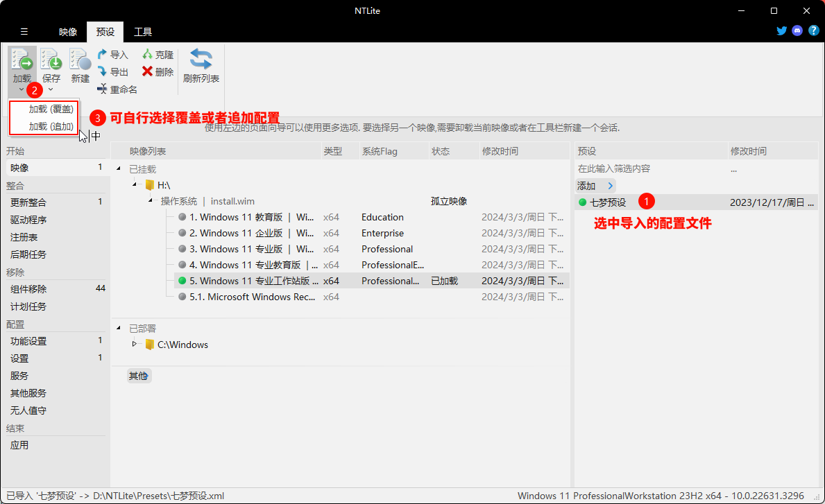The height and width of the screenshot is (504, 825).
Task: Choose 加载 (覆盖) menu entry
Action: click(x=51, y=109)
